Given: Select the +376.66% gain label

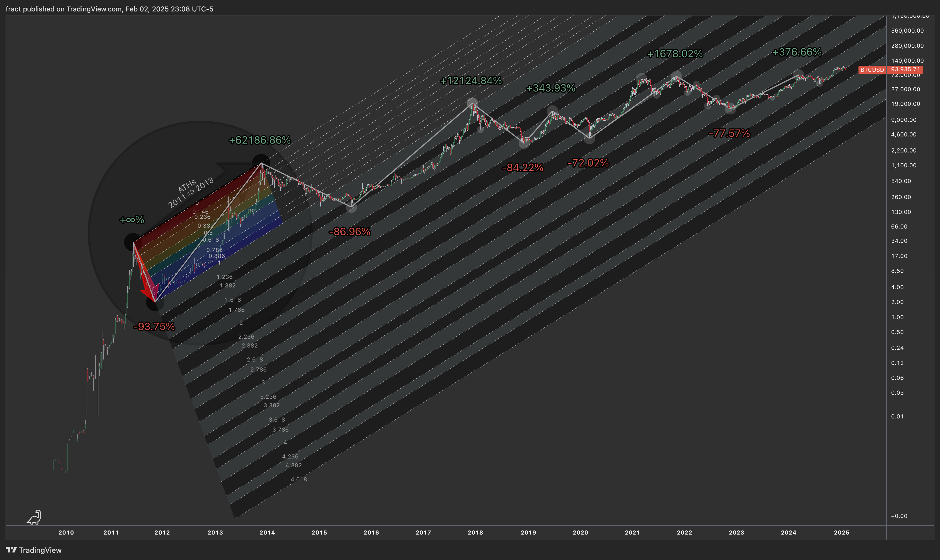Looking at the screenshot, I should (797, 52).
